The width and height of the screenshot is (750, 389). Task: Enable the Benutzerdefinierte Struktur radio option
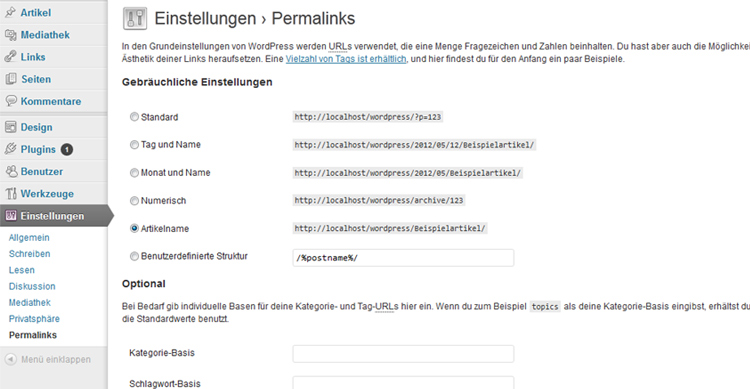pyautogui.click(x=134, y=256)
